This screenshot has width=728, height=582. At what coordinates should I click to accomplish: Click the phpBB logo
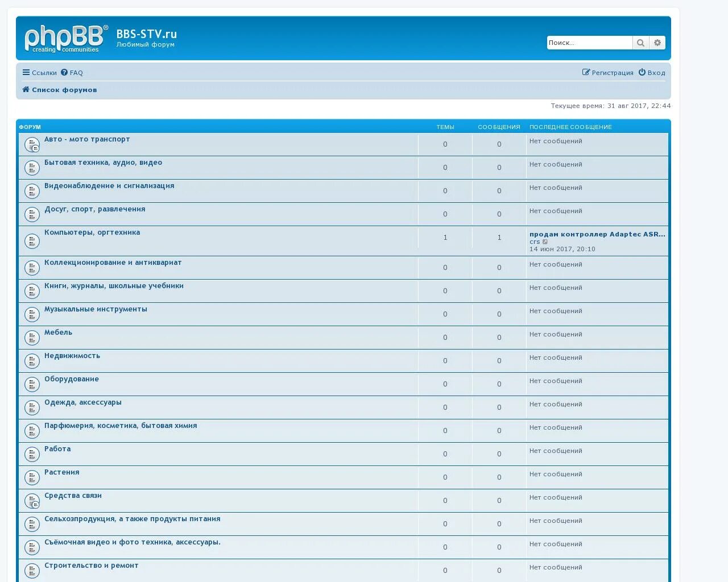(66, 39)
